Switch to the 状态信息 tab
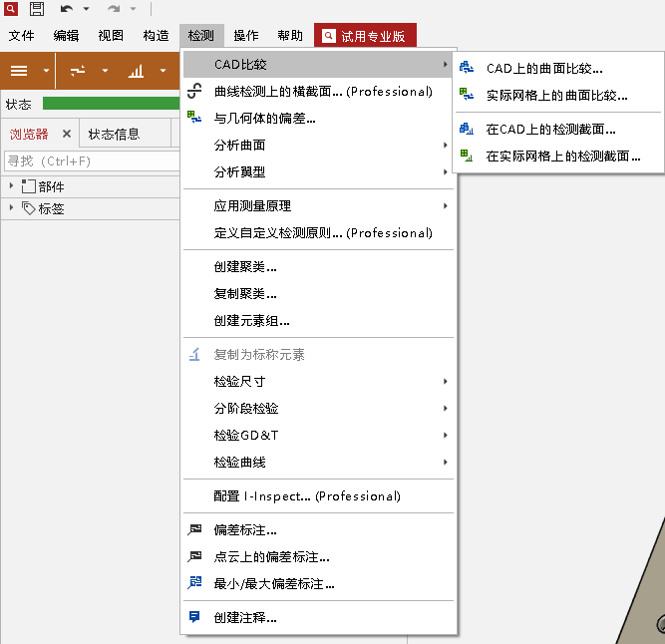This screenshot has height=644, width=665. (114, 134)
